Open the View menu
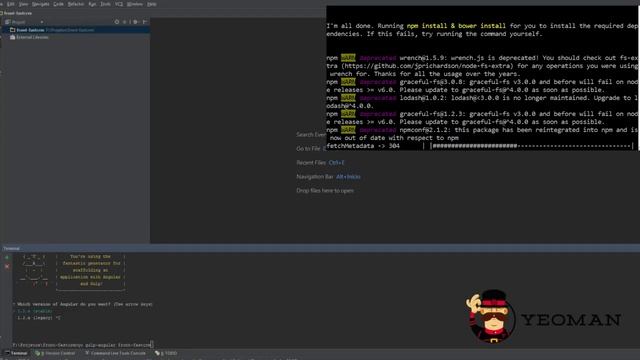The image size is (640, 360). [24, 4]
